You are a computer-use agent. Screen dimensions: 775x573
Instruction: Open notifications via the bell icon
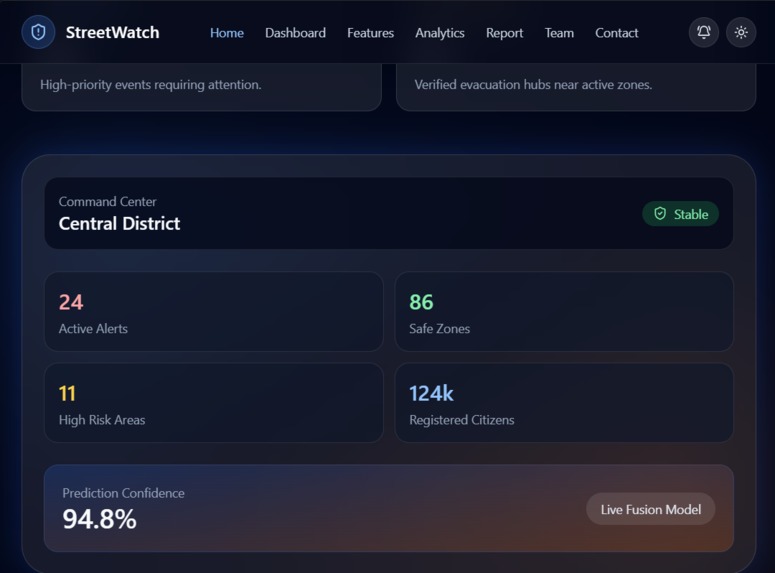703,33
